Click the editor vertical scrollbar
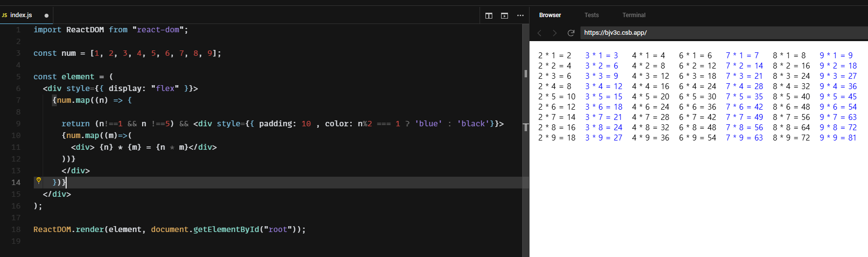The height and width of the screenshot is (257, 868). tap(526, 140)
